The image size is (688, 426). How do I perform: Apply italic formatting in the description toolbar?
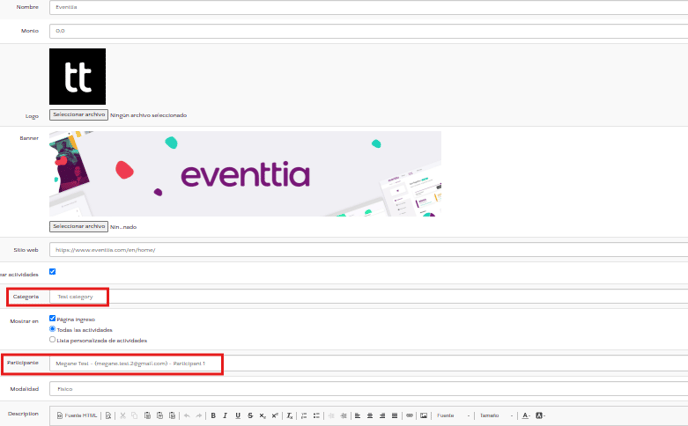click(224, 414)
